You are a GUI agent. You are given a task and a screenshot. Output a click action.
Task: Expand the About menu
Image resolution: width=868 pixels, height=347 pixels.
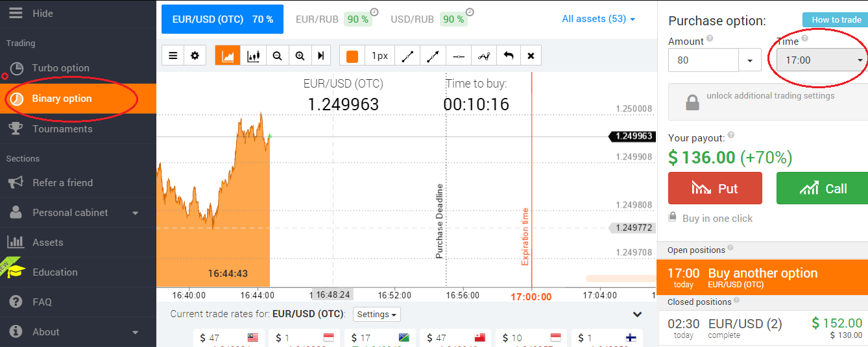[x=78, y=332]
